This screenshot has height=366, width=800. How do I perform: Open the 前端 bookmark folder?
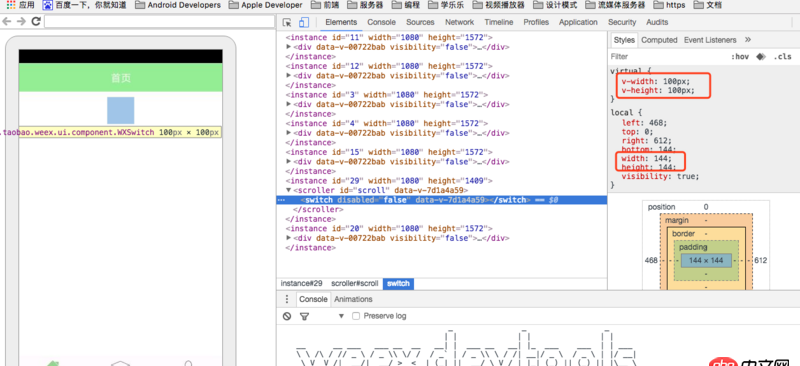[324, 5]
